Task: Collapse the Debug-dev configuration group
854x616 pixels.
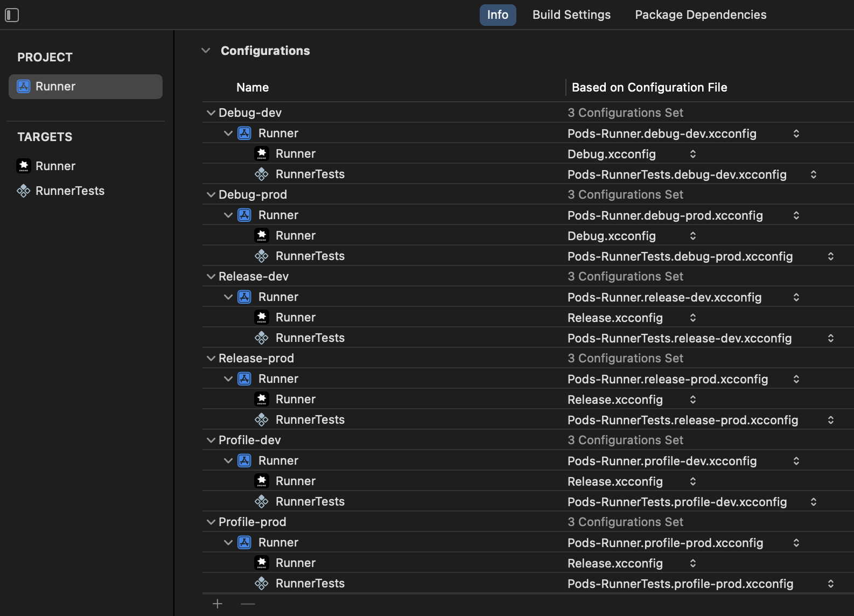Action: [x=211, y=113]
